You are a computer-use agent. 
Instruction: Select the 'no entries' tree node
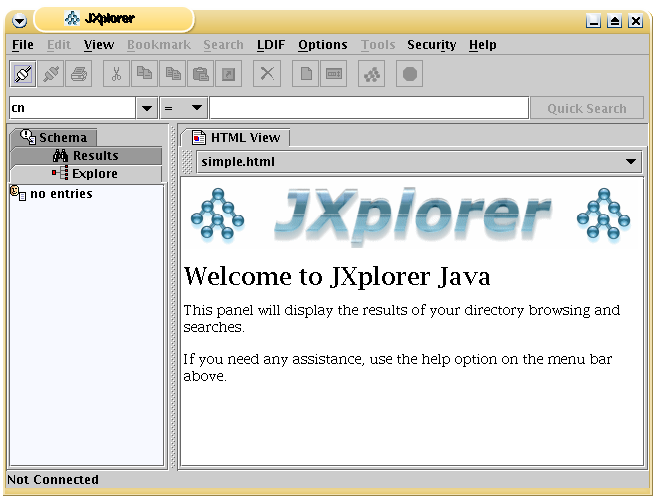(x=60, y=194)
